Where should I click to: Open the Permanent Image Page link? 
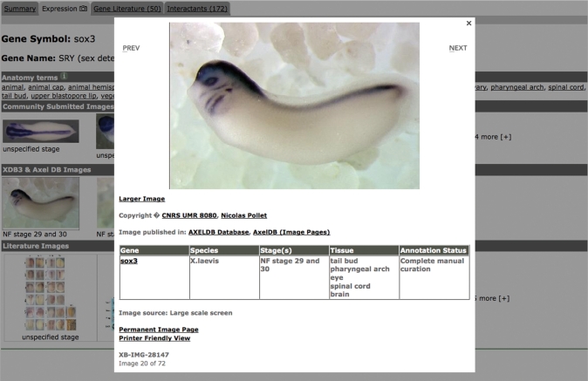click(x=159, y=330)
